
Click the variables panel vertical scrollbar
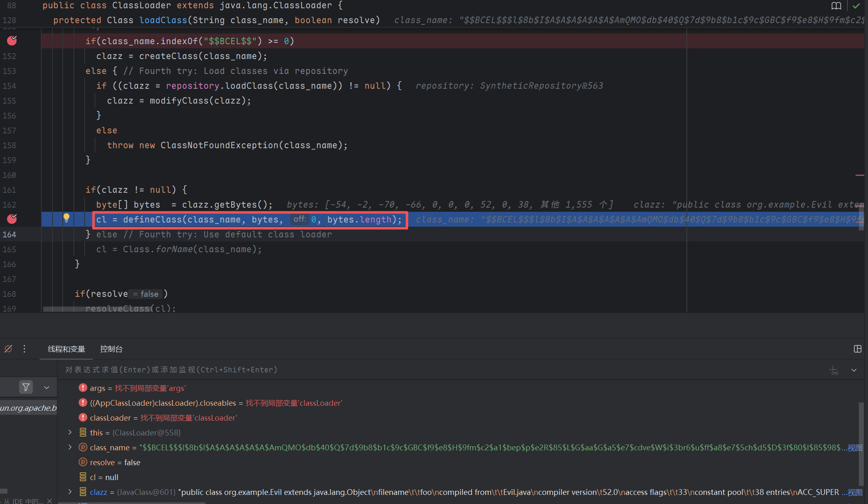click(861, 444)
